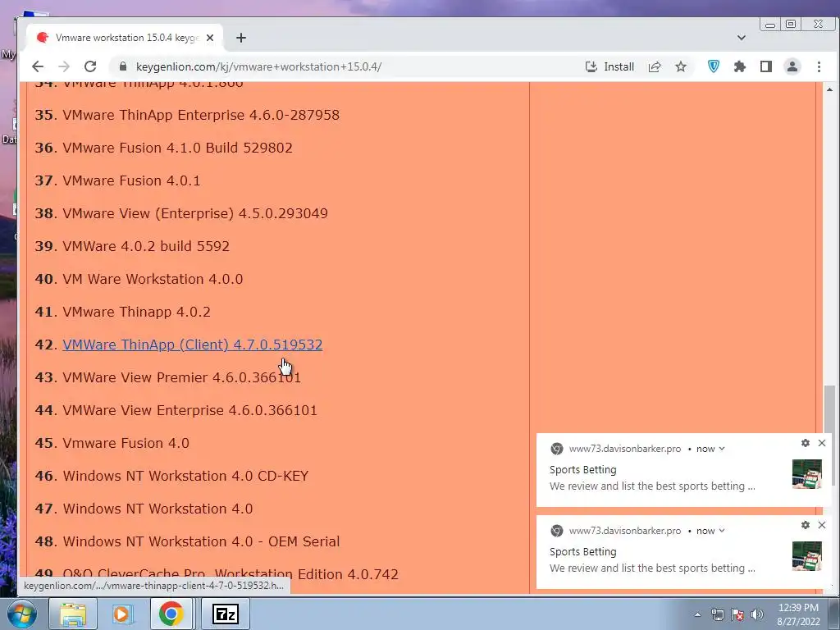Open VMware Fusion 4.1.0 Build 529802
The height and width of the screenshot is (630, 840).
(x=177, y=148)
